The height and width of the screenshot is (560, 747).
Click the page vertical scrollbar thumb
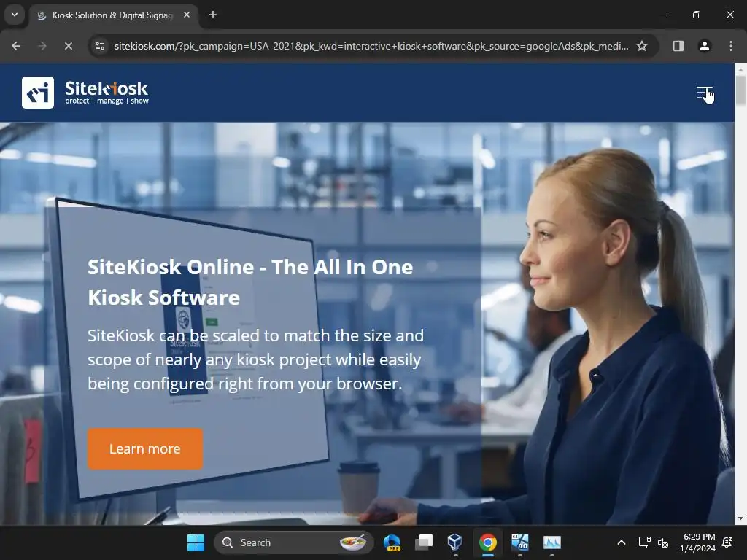[740, 90]
